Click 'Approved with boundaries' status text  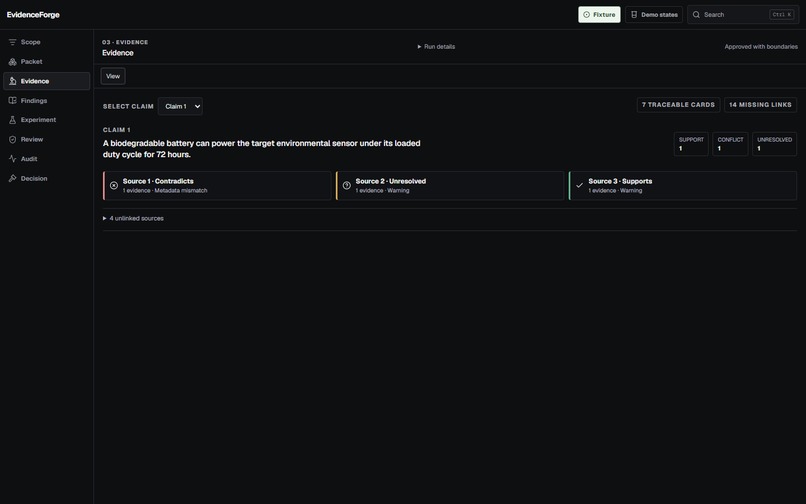(761, 47)
